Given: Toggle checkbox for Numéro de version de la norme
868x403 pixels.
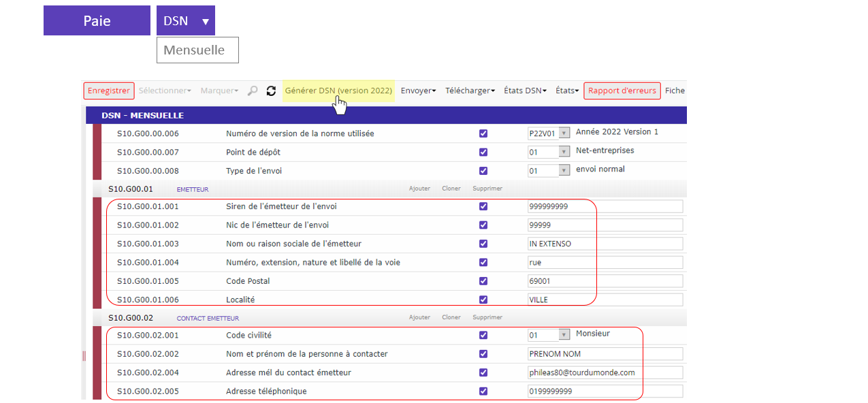Looking at the screenshot, I should (483, 133).
